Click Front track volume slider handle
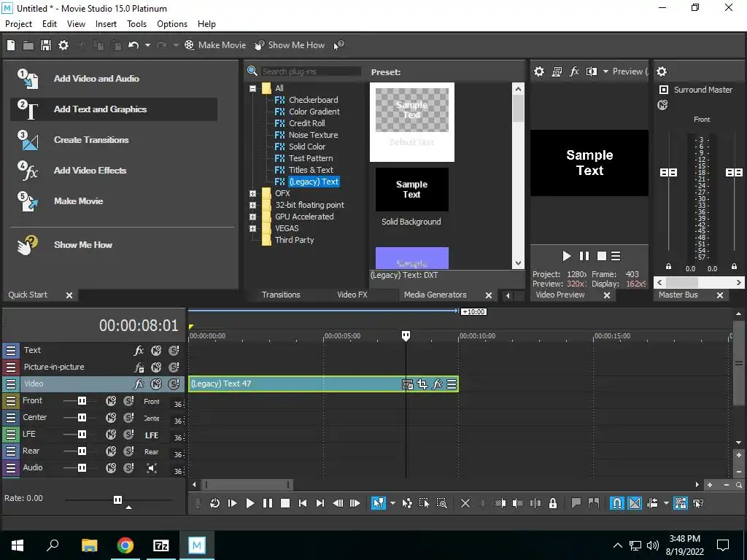This screenshot has width=747, height=560. pyautogui.click(x=82, y=401)
